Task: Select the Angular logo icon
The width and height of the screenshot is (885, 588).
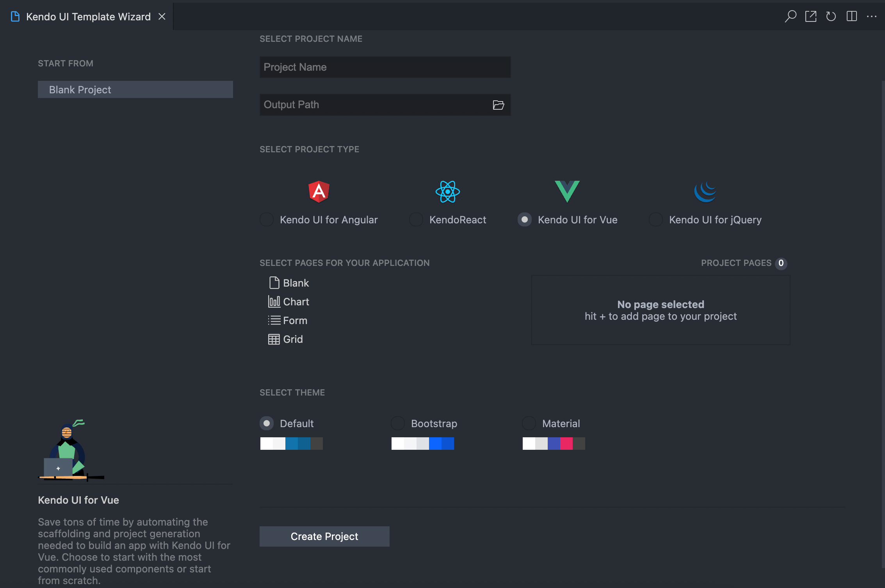Action: tap(319, 191)
